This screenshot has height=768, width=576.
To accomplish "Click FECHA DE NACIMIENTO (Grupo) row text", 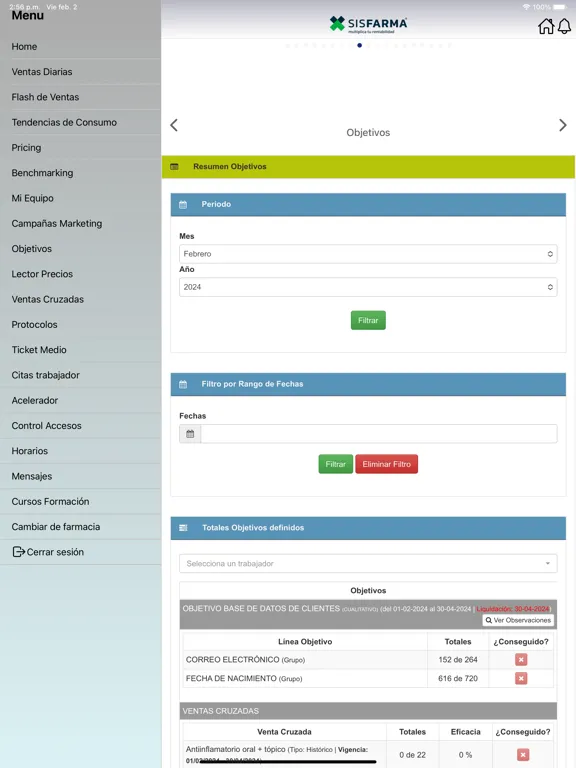I will [244, 678].
